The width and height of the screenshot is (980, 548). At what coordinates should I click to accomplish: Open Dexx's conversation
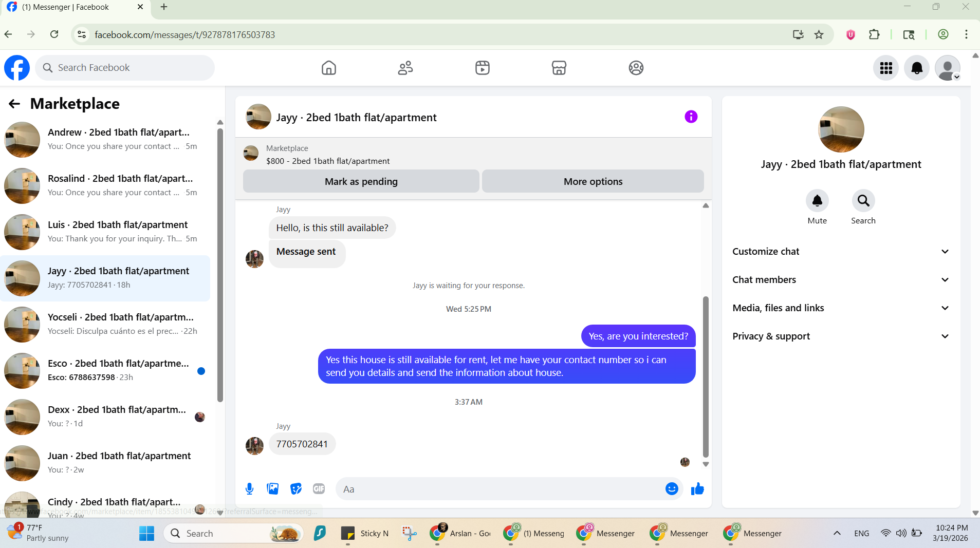[x=105, y=417]
